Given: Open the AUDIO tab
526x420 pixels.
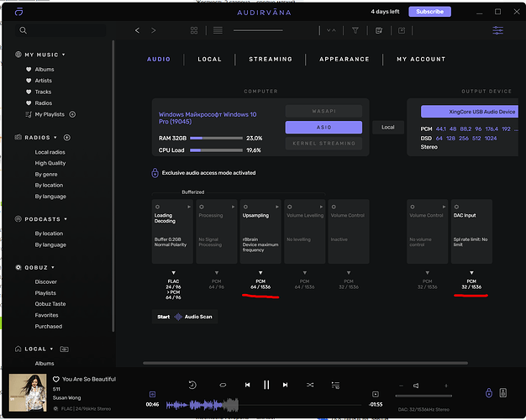Looking at the screenshot, I should [159, 60].
